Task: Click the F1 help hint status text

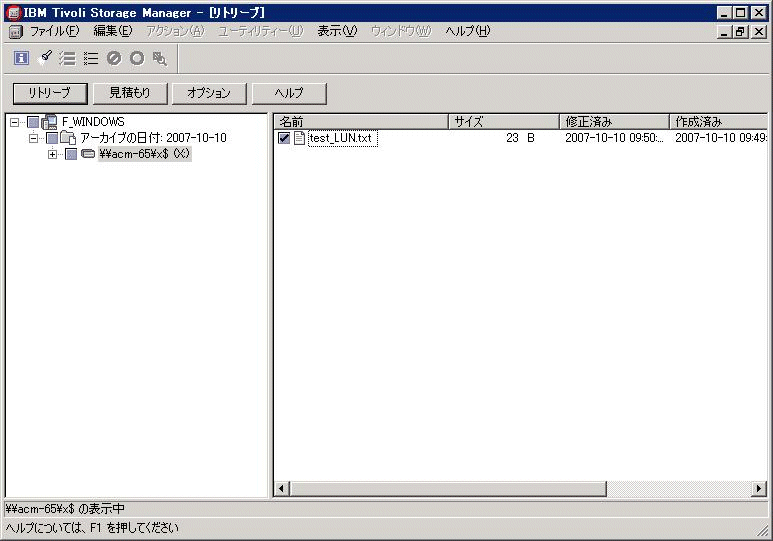Action: pos(92,528)
